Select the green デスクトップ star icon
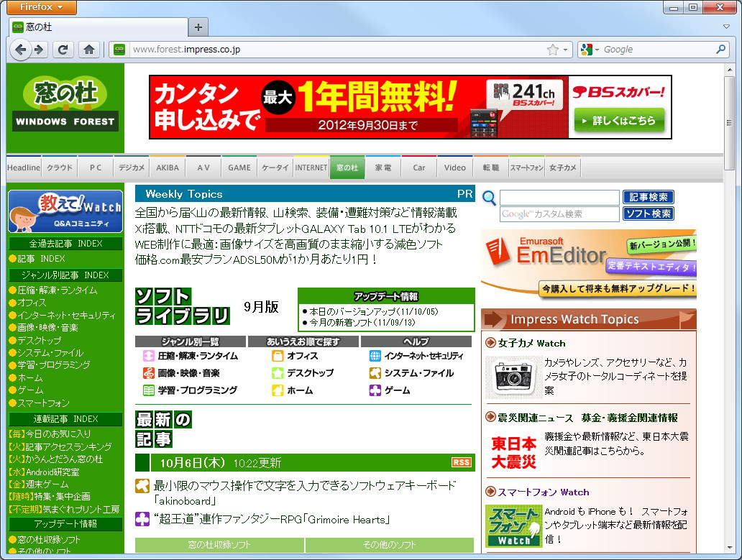 (278, 372)
